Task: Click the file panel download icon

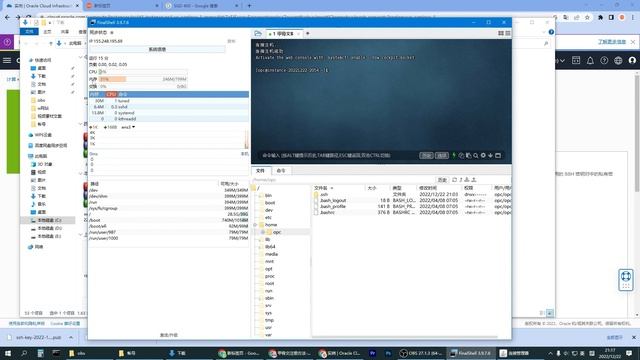Action: [x=467, y=180]
